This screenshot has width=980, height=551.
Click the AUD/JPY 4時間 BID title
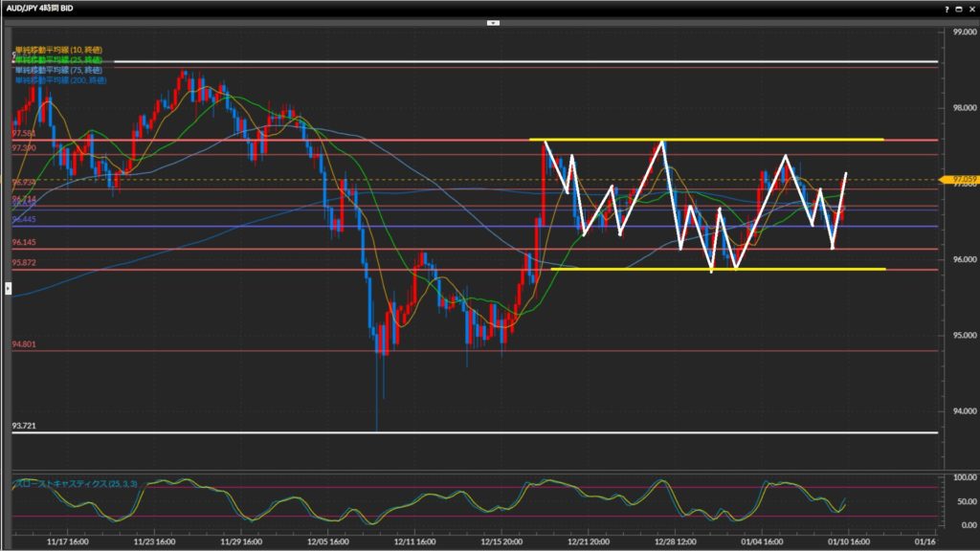43,8
